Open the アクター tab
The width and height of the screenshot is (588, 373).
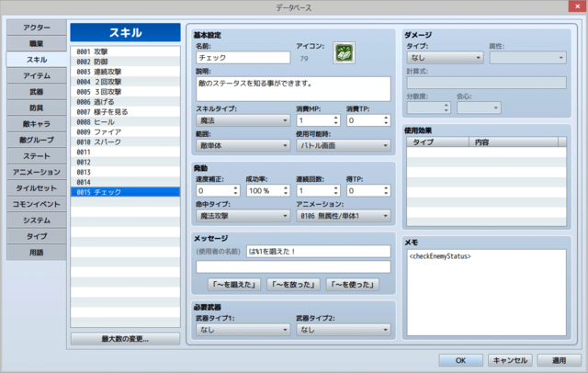[37, 28]
